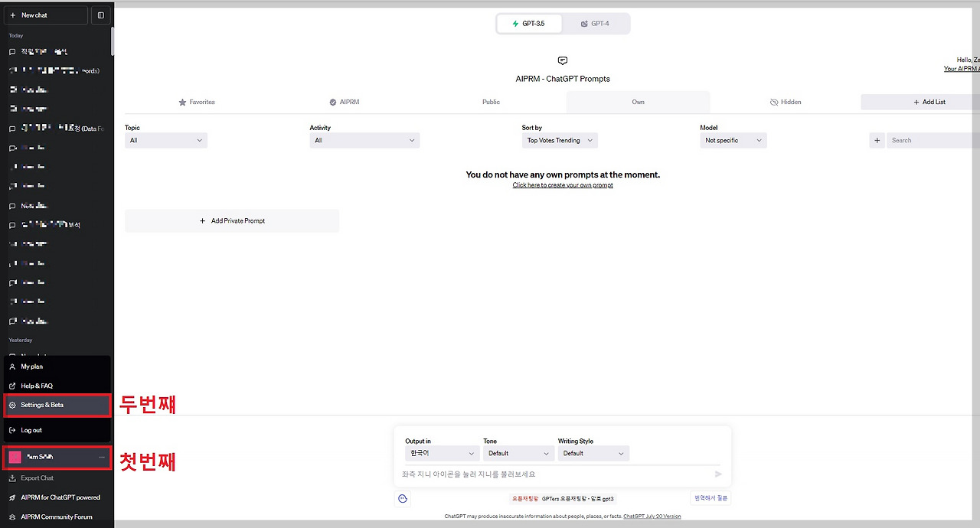Collapse the sidebar with the panel icon
Viewport: 980px width, 528px height.
(100, 15)
